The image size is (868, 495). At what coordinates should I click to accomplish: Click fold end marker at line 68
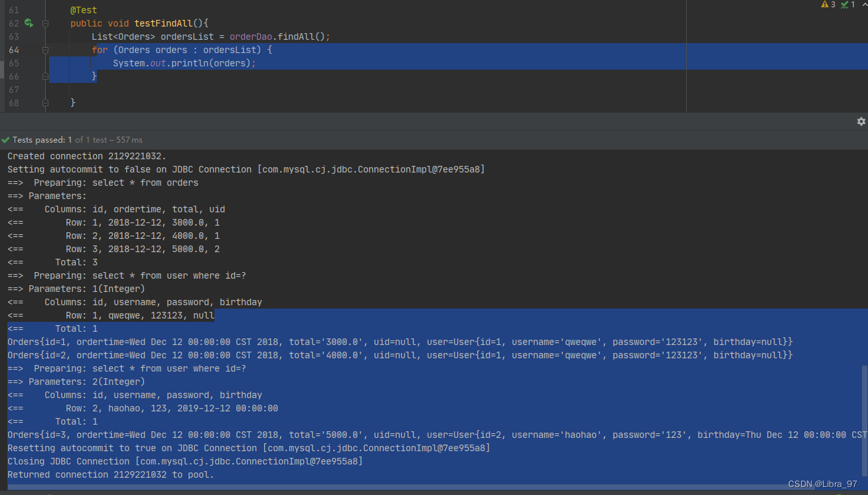click(46, 103)
